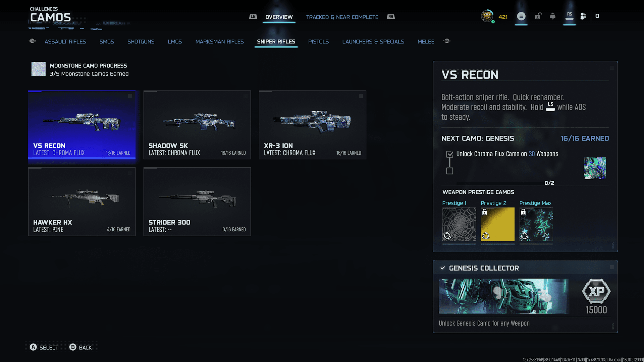Open the Marksman Rifles category tab
This screenshot has width=644, height=362.
point(219,42)
